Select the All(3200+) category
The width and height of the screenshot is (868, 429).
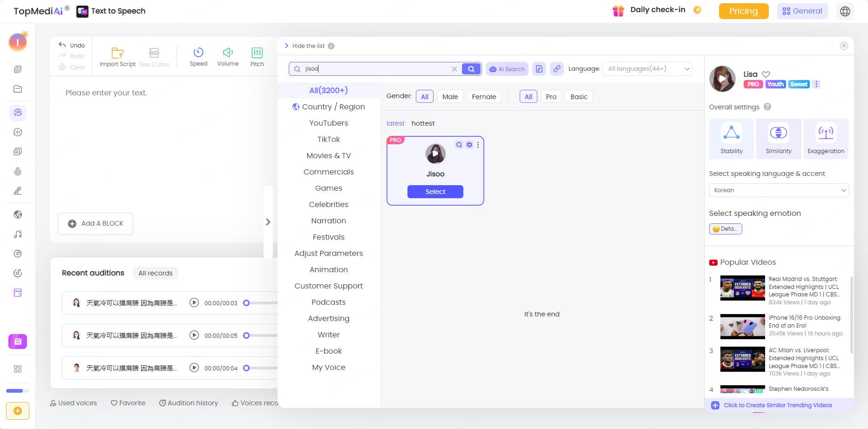328,90
